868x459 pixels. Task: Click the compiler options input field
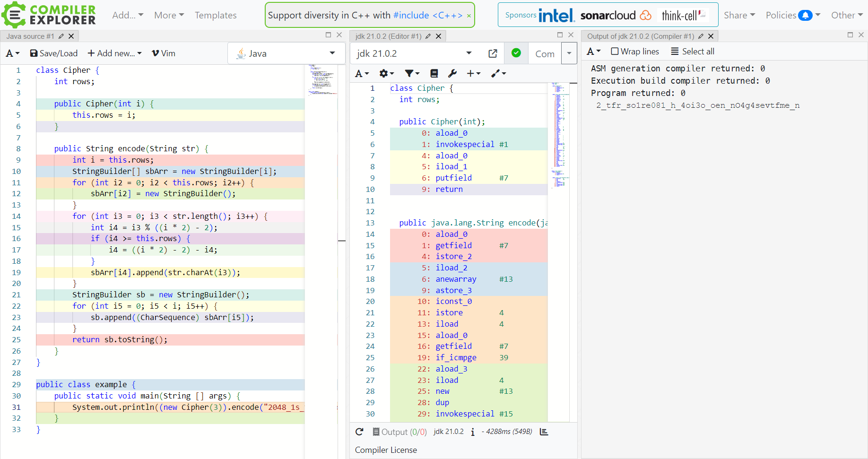[x=545, y=53]
